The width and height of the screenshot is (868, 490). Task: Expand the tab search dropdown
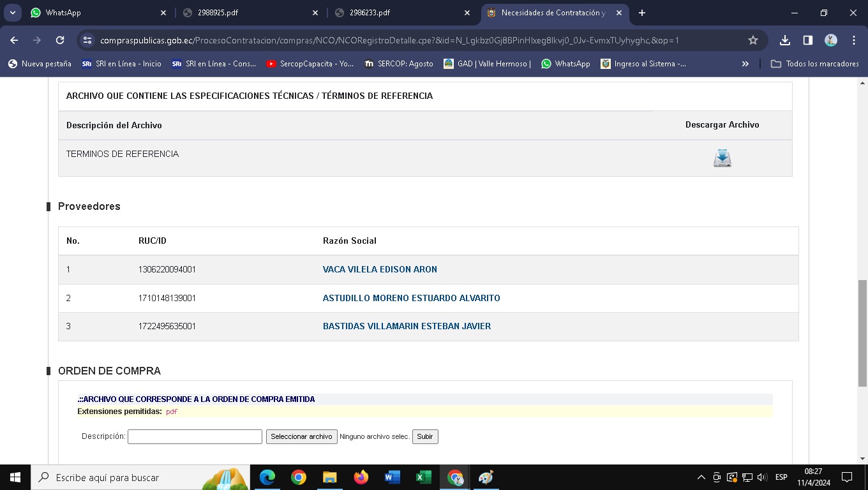(13, 13)
